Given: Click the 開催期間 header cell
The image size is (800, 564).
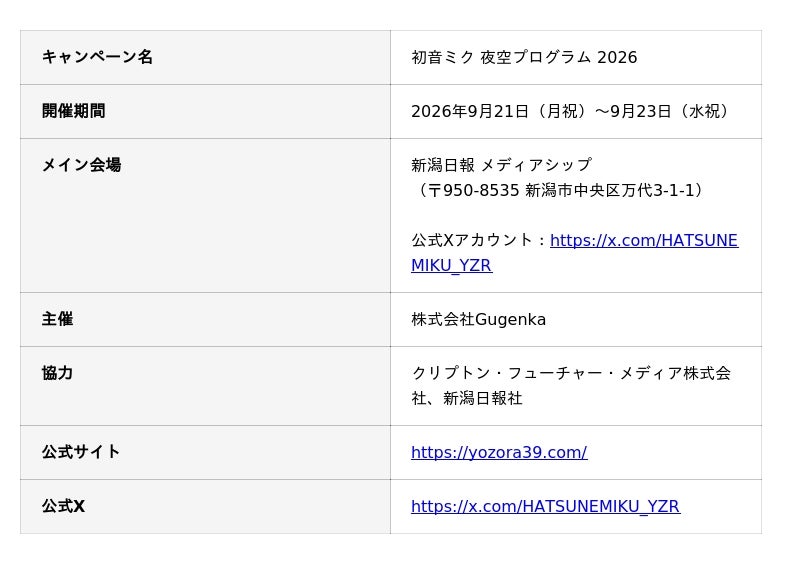Looking at the screenshot, I should (205, 112).
